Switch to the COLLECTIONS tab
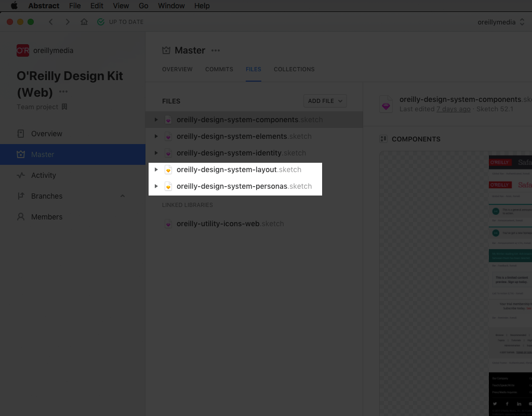The image size is (532, 416). [294, 69]
